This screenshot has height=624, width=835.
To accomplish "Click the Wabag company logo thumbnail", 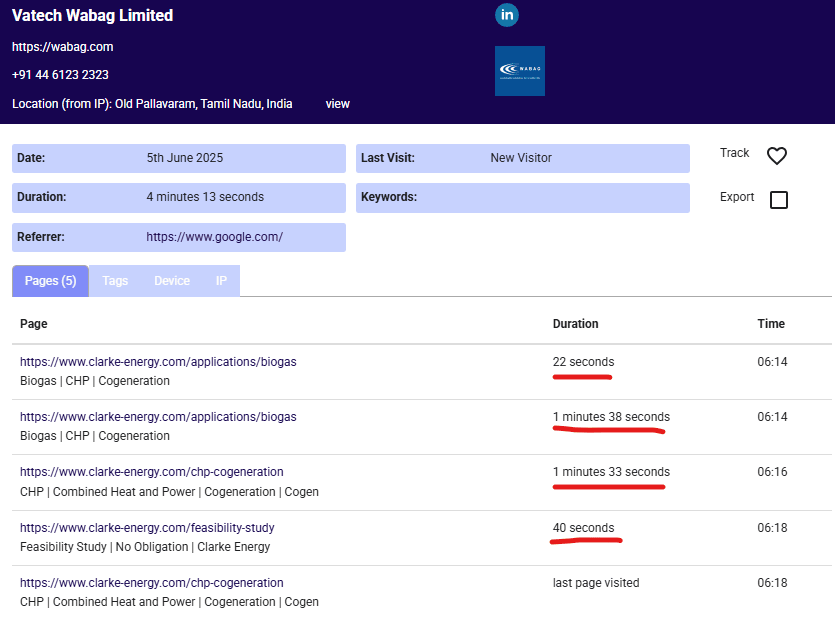I will (x=520, y=71).
